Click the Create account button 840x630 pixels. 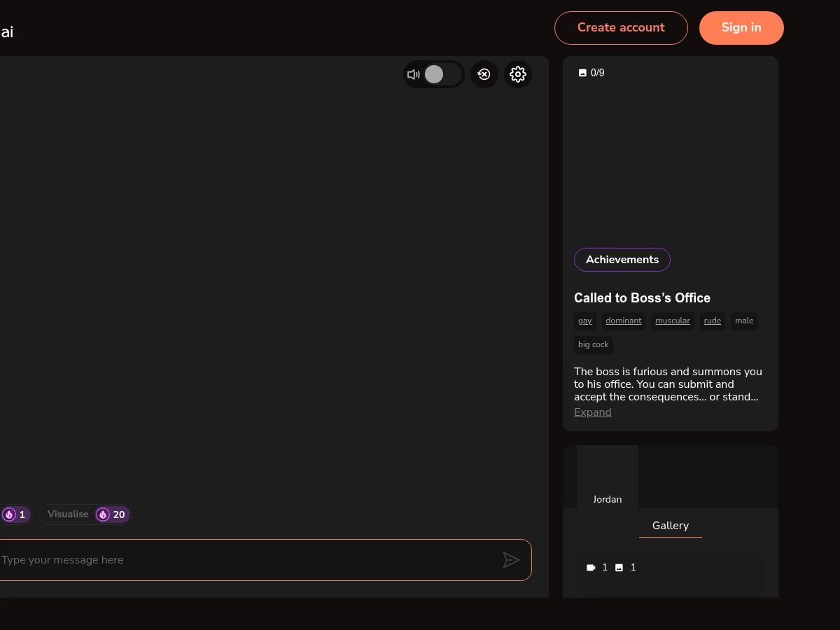pos(621,28)
